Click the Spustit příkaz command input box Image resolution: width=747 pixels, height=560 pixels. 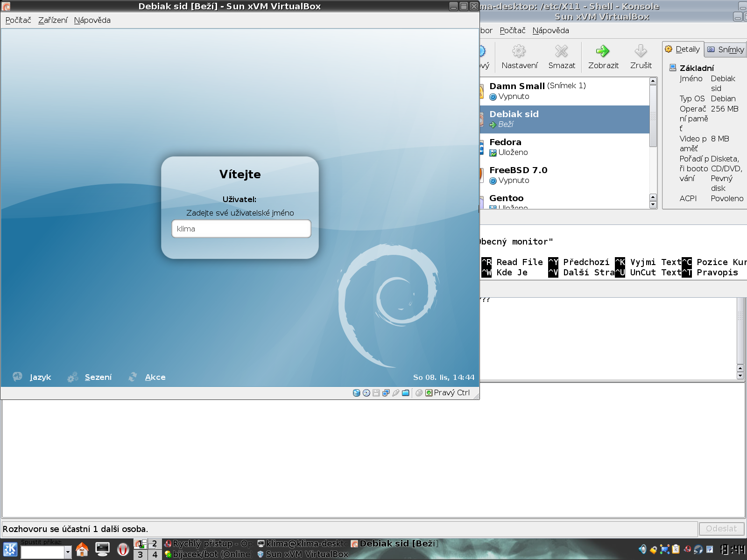point(42,553)
